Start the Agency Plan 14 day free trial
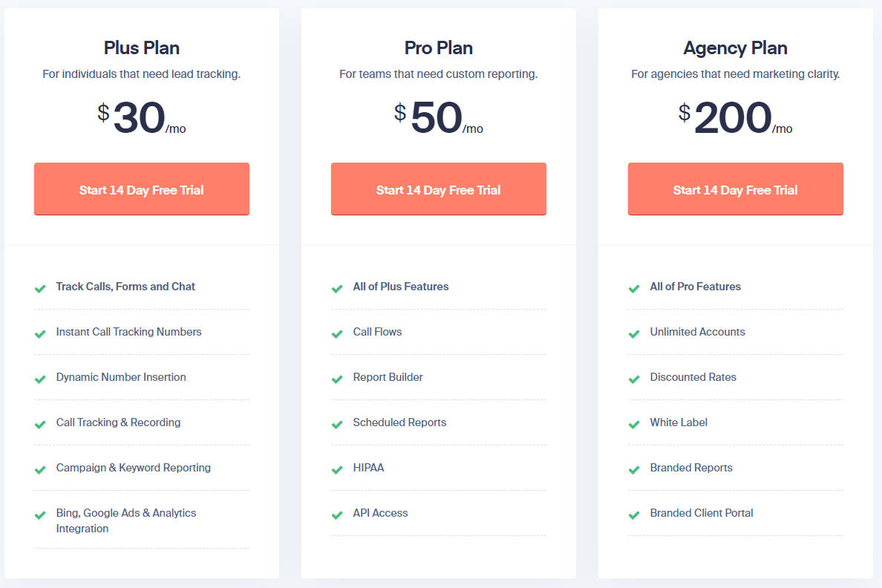This screenshot has width=882, height=588. tap(736, 189)
